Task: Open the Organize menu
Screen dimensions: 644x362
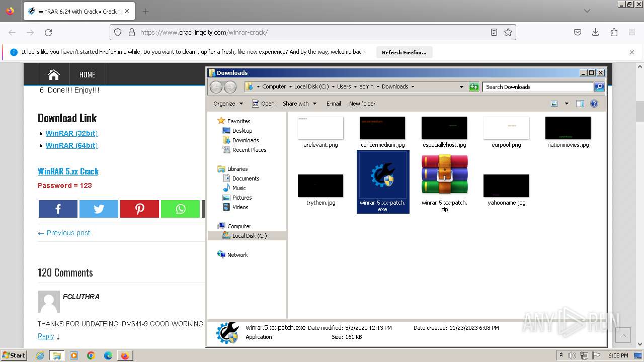Action: [228, 104]
